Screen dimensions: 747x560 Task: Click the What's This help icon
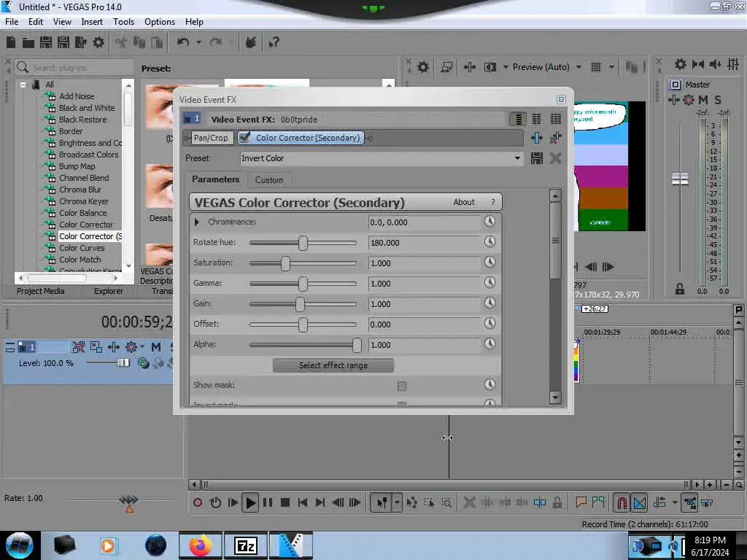274,43
